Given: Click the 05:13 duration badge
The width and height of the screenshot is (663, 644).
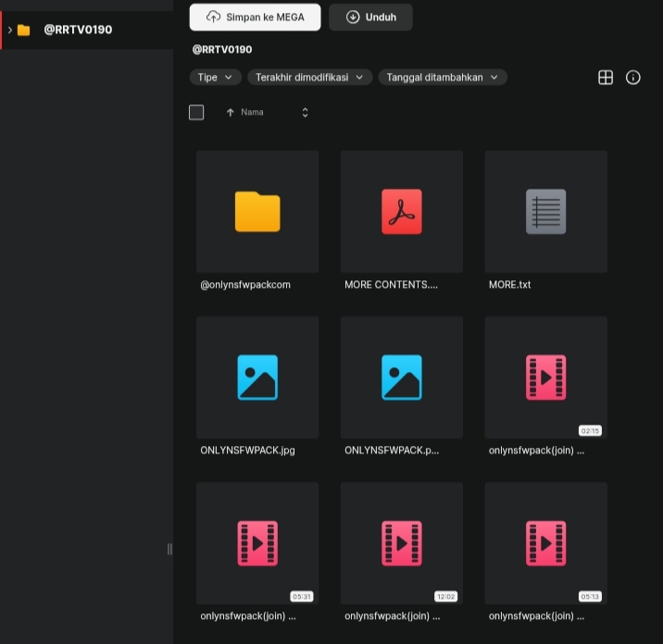Looking at the screenshot, I should click(590, 597).
